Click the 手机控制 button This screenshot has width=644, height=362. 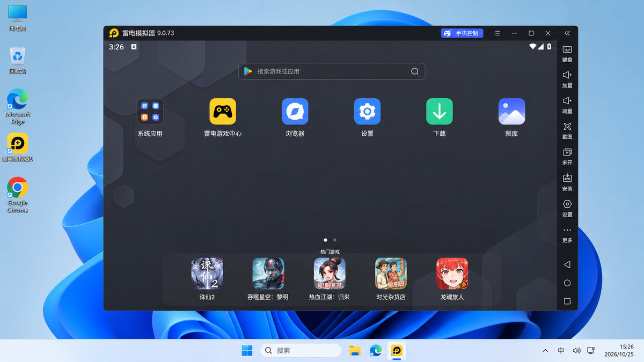coord(462,33)
